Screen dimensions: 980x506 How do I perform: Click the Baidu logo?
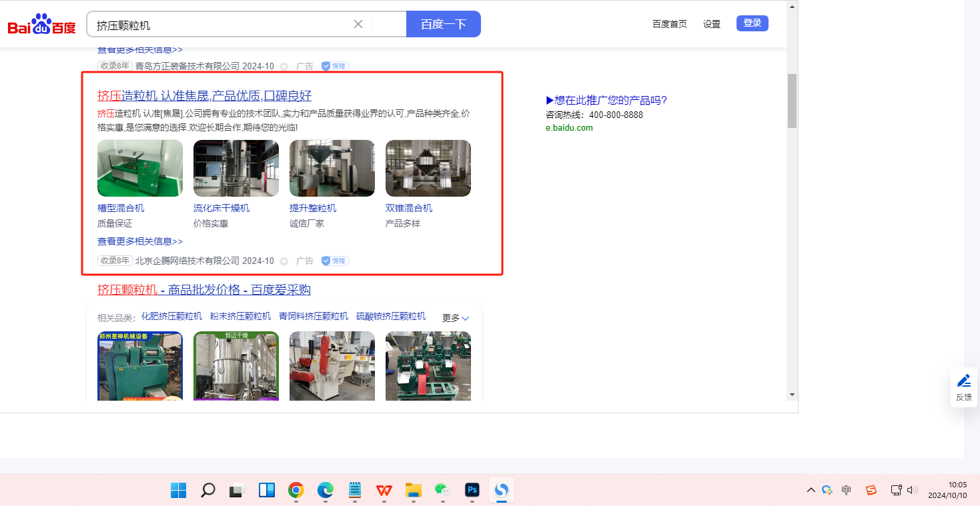pos(41,25)
